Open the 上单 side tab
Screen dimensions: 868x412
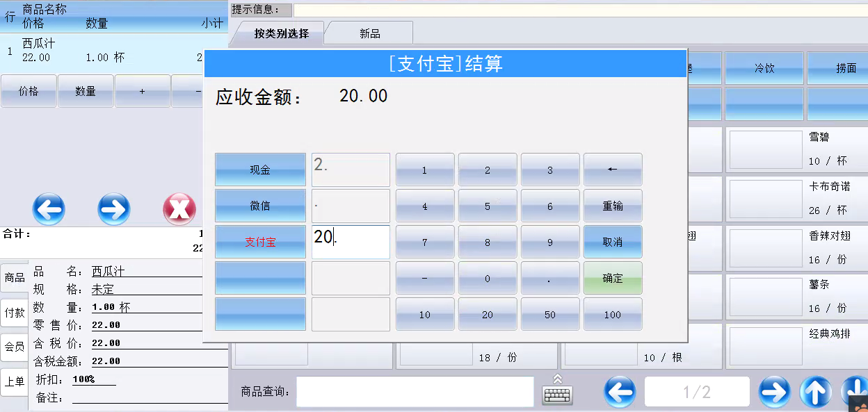15,381
